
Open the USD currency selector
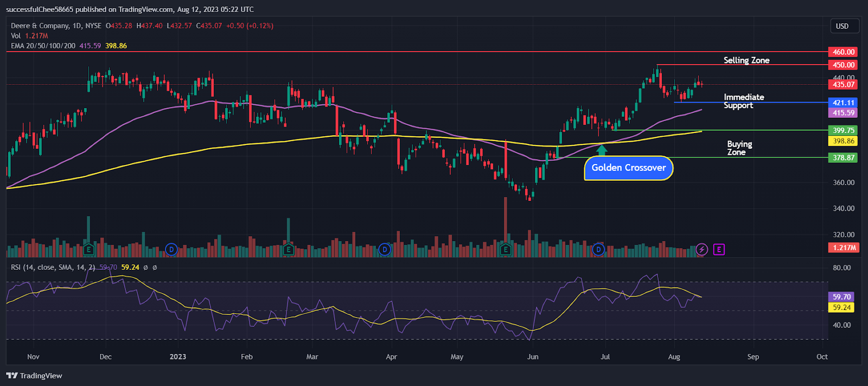coord(845,26)
